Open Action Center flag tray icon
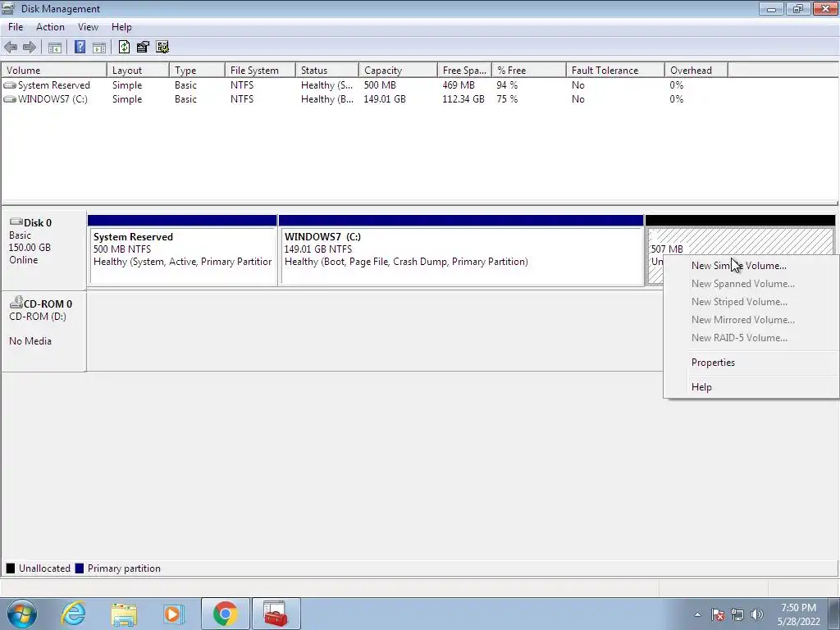The image size is (840, 630). [x=718, y=614]
